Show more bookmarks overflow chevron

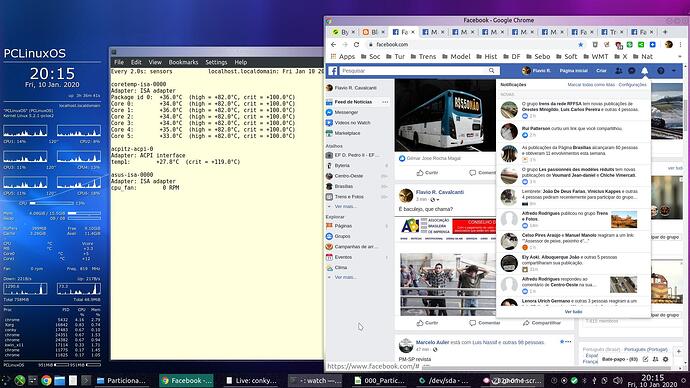click(680, 57)
